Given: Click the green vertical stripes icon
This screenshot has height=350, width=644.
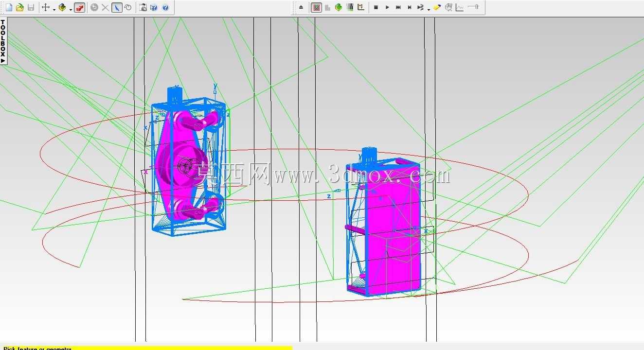Looking at the screenshot, I should click(349, 7).
